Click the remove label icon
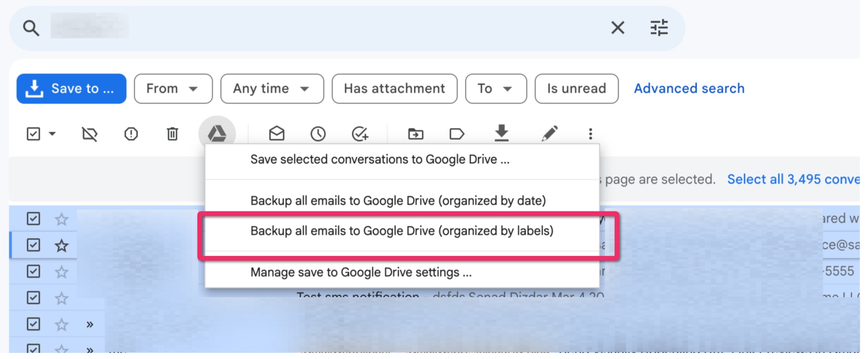Image resolution: width=868 pixels, height=359 pixels. 89,134
